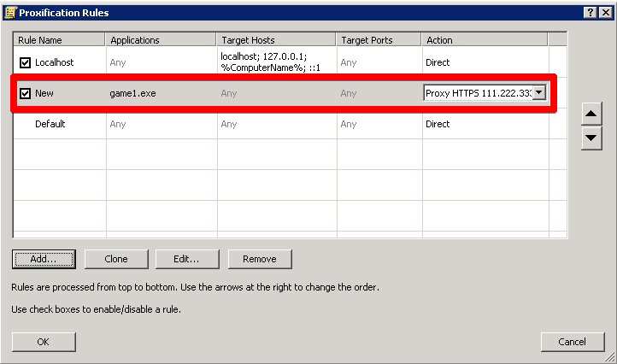Click the Proxification Rules title bar icon

pos(10,12)
